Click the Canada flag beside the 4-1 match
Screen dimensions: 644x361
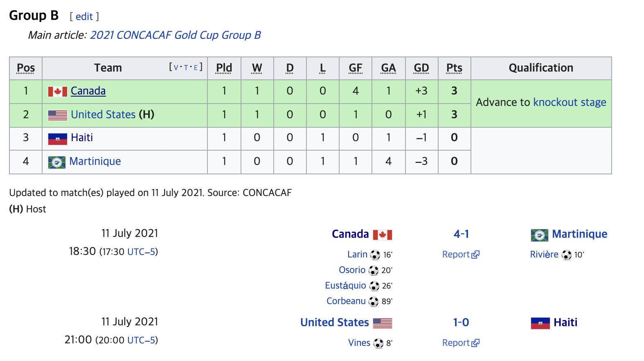point(383,235)
